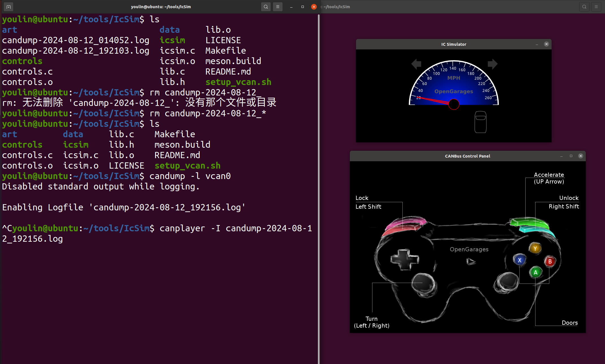Open the terminal hamburger menu
The width and height of the screenshot is (605, 364).
278,7
